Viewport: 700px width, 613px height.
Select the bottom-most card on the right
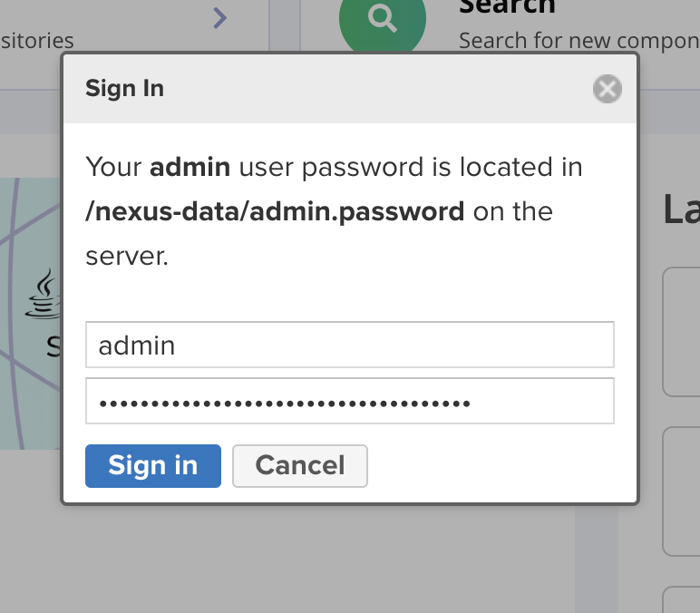tap(681, 599)
